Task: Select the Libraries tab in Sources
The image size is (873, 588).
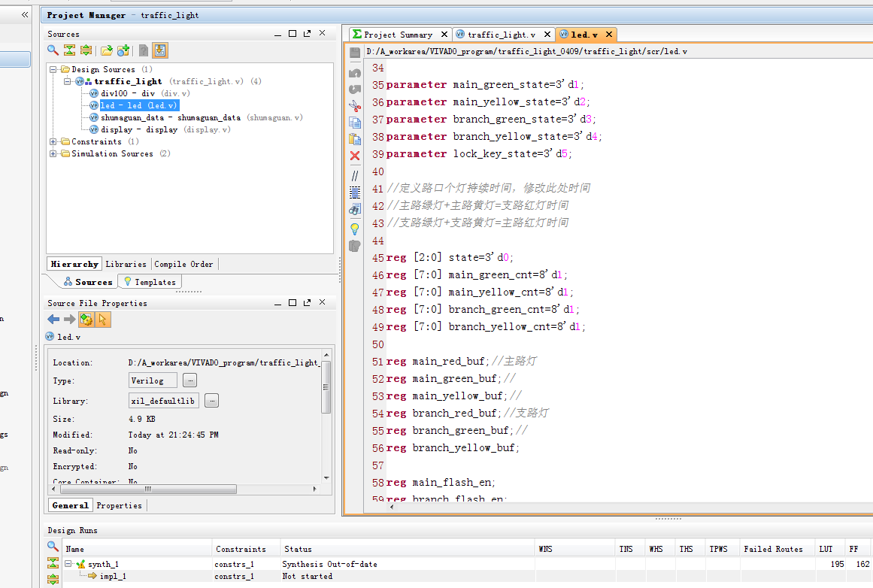Action: pyautogui.click(x=126, y=264)
